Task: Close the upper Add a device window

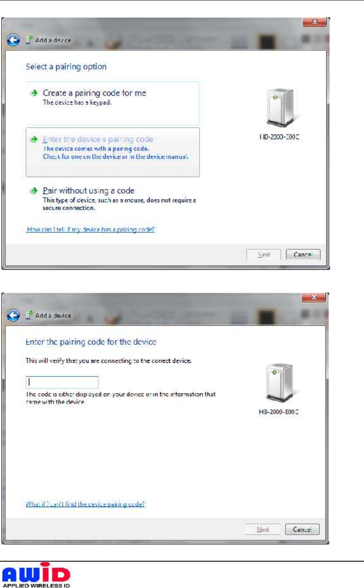Action: point(314,22)
